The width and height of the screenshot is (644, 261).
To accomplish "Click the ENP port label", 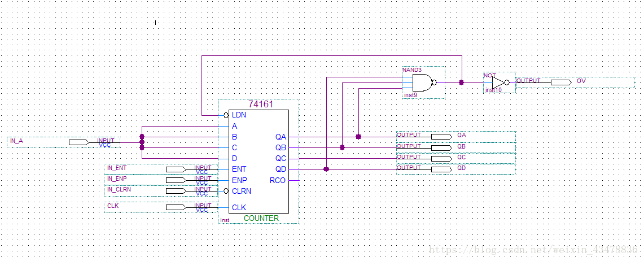I will point(239,180).
